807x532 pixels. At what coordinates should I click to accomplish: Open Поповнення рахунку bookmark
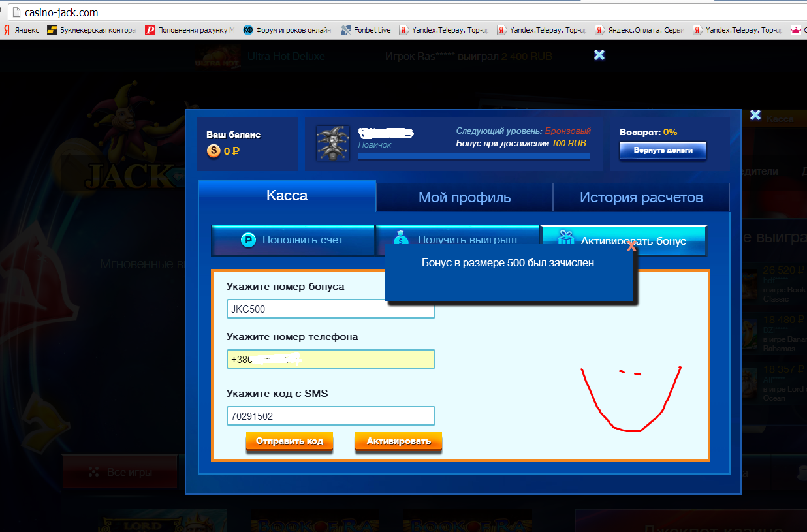[x=189, y=30]
